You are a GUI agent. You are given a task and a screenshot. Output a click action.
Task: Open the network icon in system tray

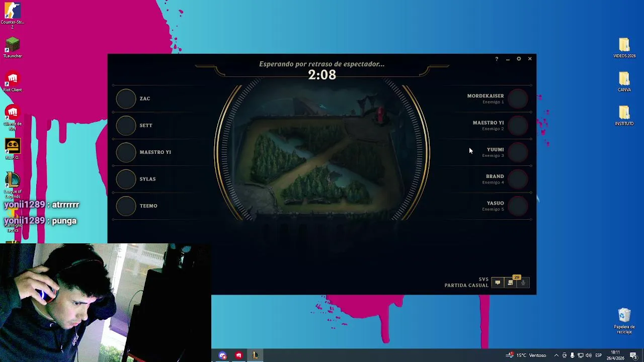(x=581, y=355)
